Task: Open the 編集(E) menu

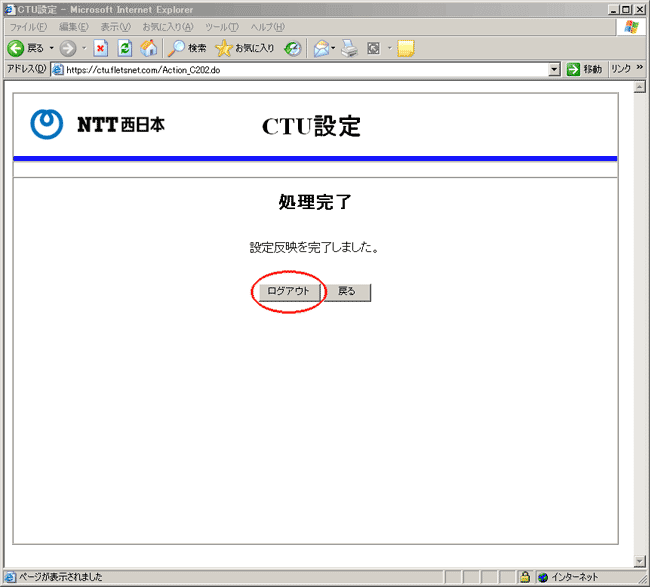Action: pos(74,27)
